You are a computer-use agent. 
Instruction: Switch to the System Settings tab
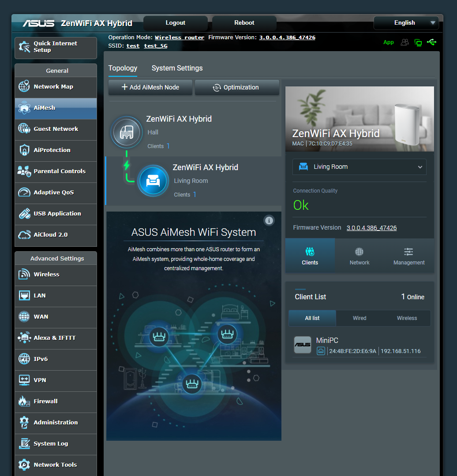tap(177, 68)
